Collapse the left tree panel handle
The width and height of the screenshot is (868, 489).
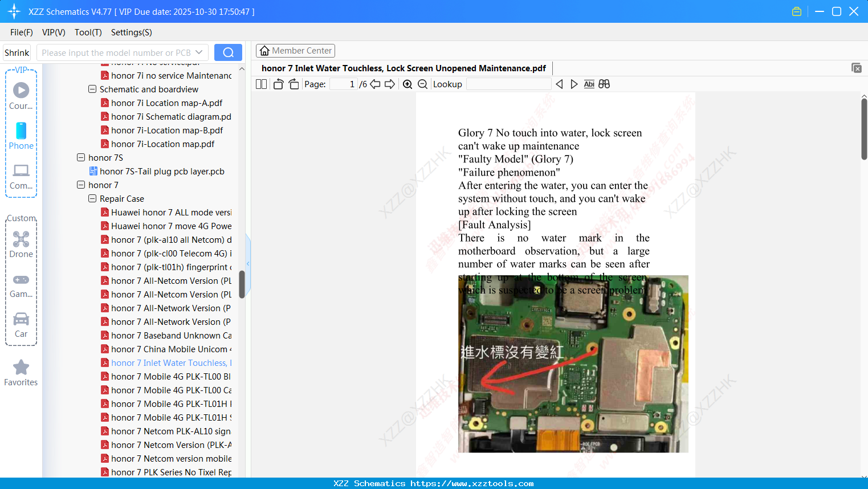pos(248,263)
